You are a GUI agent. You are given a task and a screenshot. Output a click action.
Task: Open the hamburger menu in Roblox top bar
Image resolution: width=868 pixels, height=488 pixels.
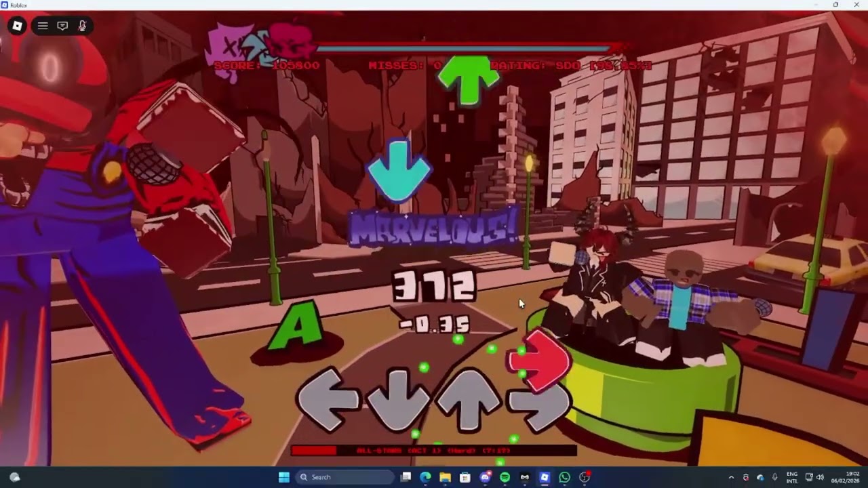tap(43, 26)
